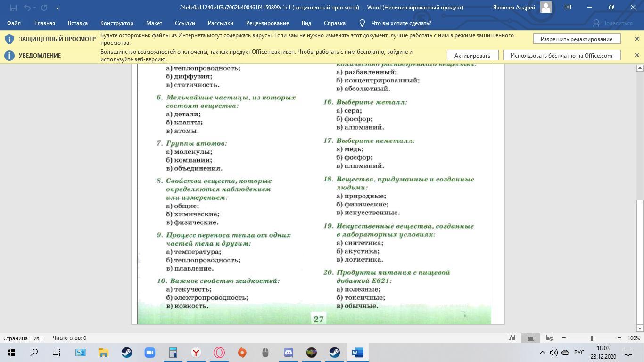Image resolution: width=644 pixels, height=362 pixels.
Task: Click the lightbulb tell-me search icon
Action: 362,23
